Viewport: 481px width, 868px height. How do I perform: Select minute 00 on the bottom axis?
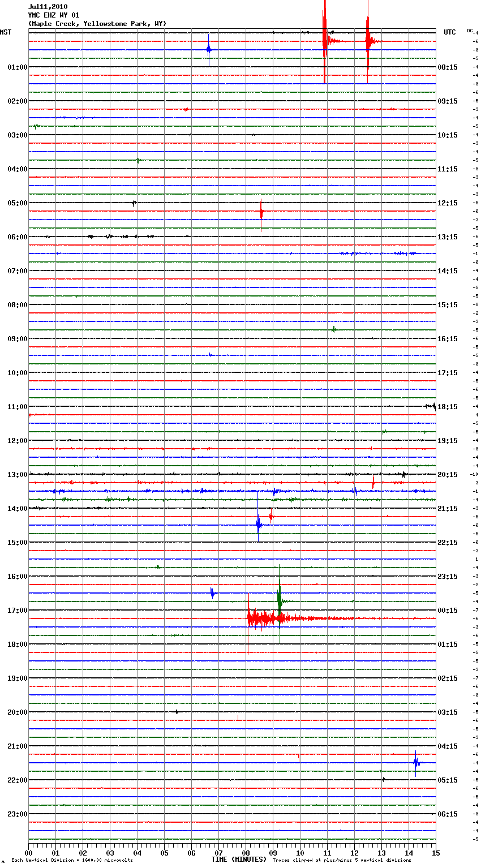28,852
